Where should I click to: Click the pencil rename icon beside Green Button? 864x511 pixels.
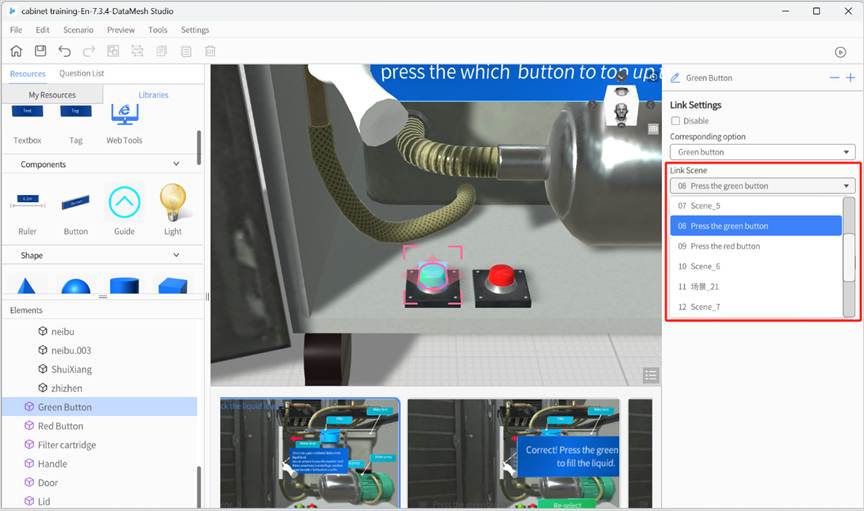pyautogui.click(x=675, y=78)
